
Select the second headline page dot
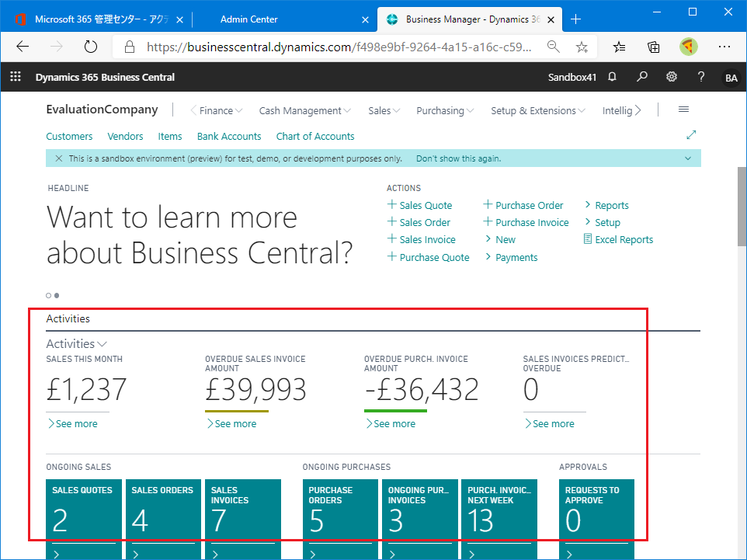[57, 295]
